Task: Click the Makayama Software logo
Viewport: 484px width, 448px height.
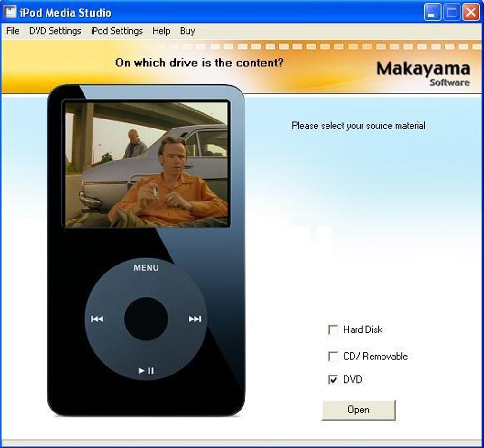Action: 423,73
